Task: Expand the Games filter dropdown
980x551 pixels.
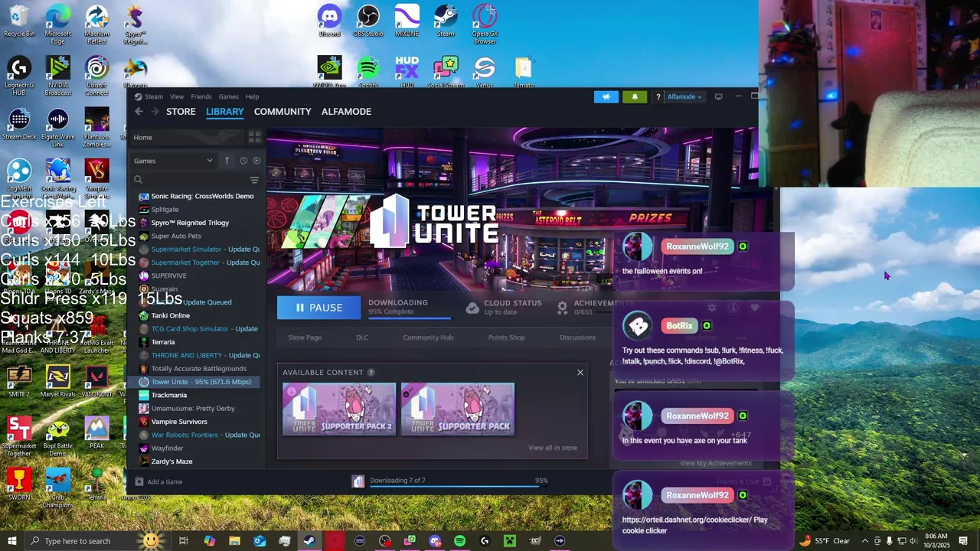Action: [x=174, y=161]
